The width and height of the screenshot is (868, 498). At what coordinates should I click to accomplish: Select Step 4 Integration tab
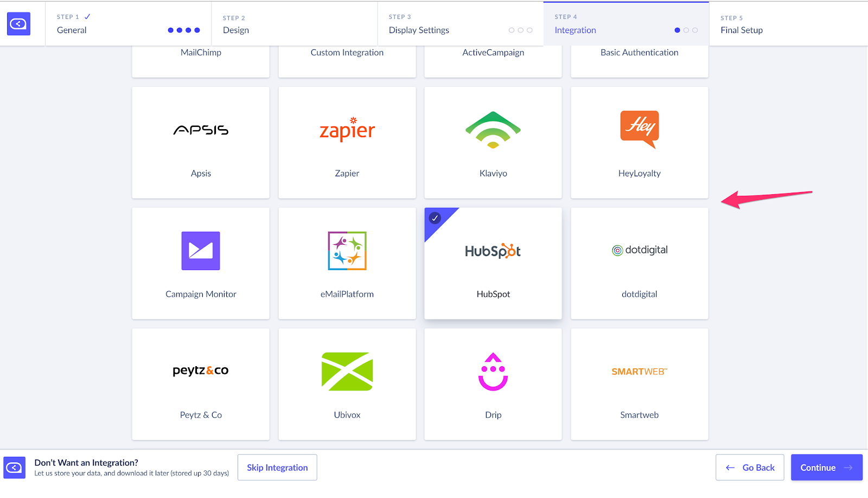pyautogui.click(x=626, y=24)
